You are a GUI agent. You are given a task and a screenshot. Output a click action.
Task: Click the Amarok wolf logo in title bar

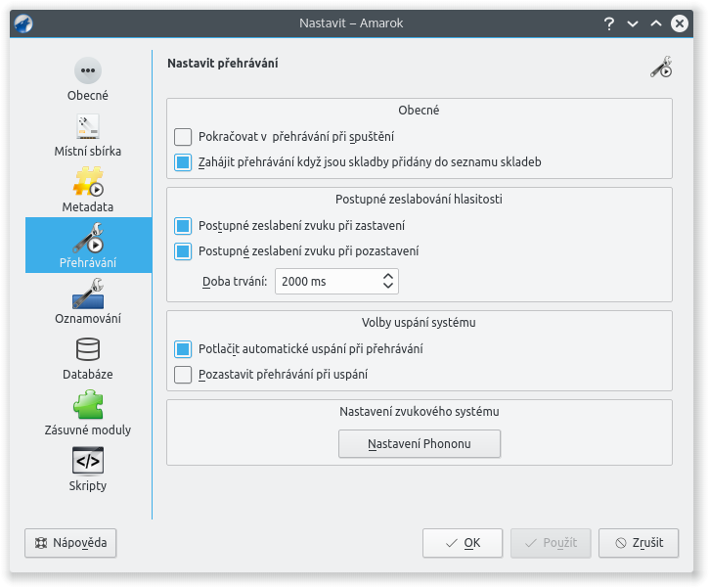pos(23,23)
